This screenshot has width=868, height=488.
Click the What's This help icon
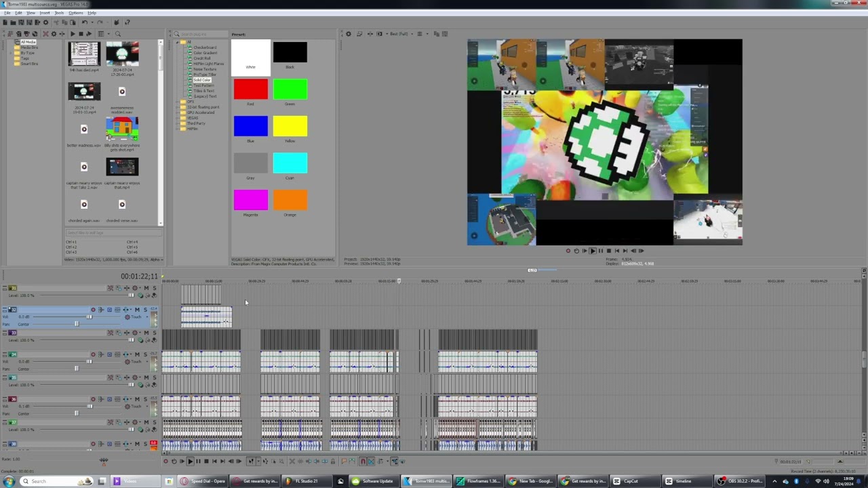point(127,22)
